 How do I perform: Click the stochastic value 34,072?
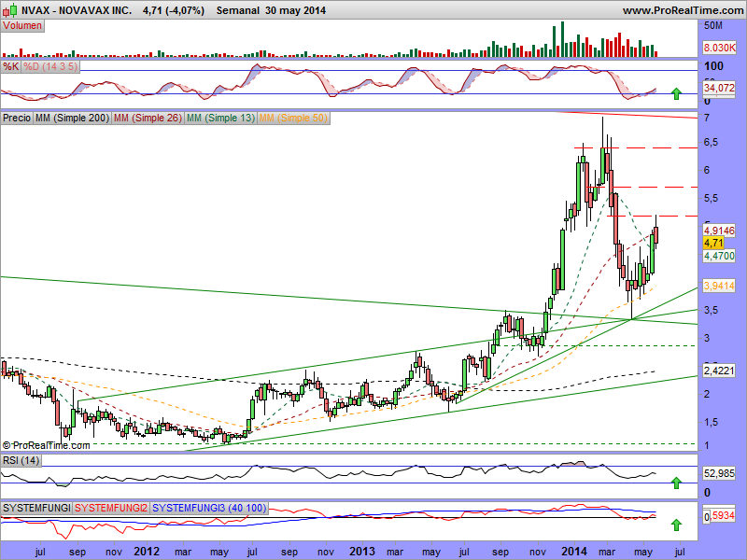tap(719, 88)
